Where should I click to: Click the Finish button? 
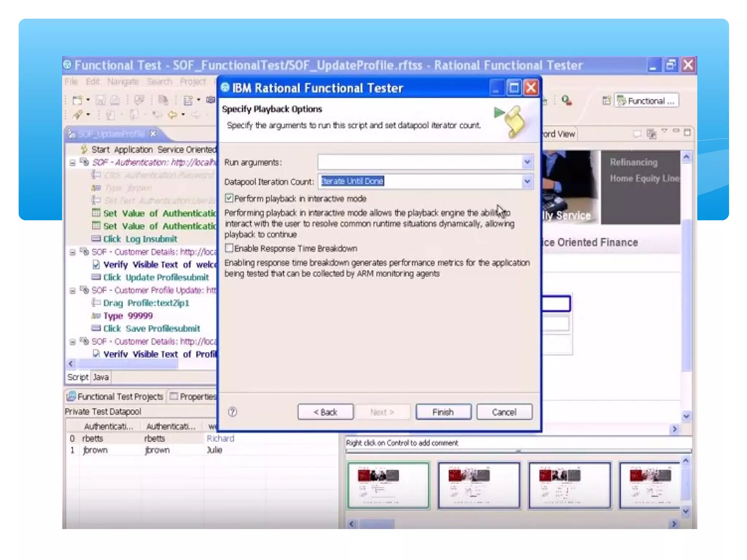[x=443, y=412]
